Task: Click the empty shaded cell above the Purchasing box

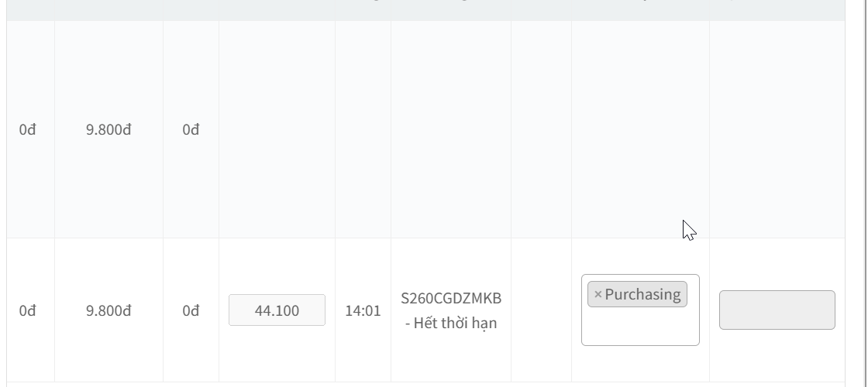Action: [640, 130]
